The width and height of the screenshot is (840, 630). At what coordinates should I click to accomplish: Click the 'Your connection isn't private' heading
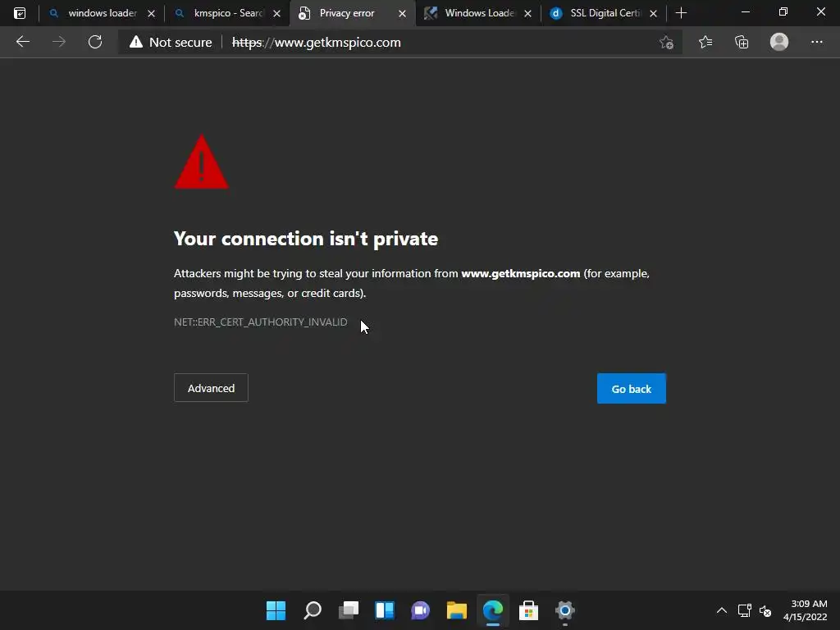(x=306, y=239)
